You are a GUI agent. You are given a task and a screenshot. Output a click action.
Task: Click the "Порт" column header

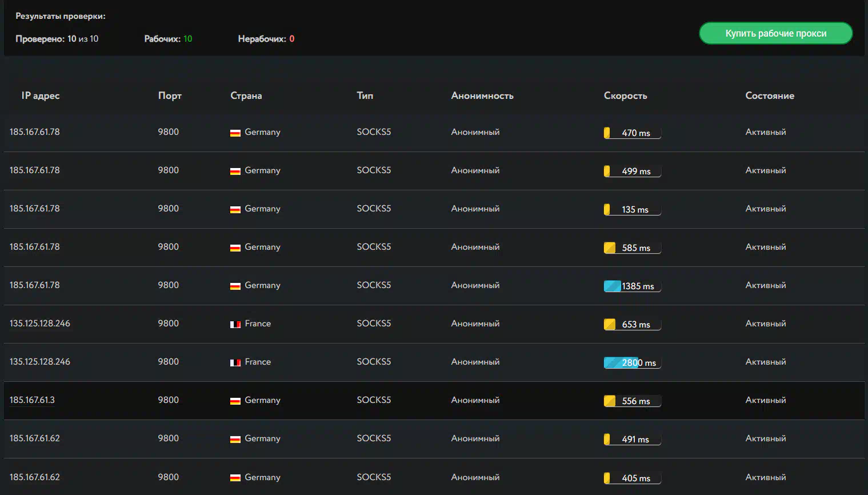point(170,95)
